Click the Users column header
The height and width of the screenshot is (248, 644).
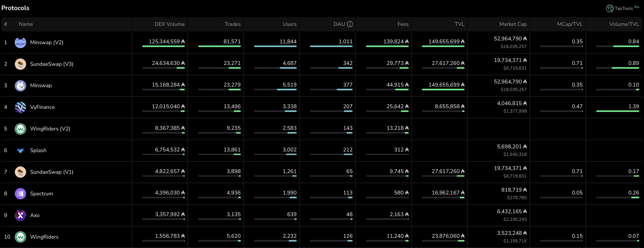290,24
